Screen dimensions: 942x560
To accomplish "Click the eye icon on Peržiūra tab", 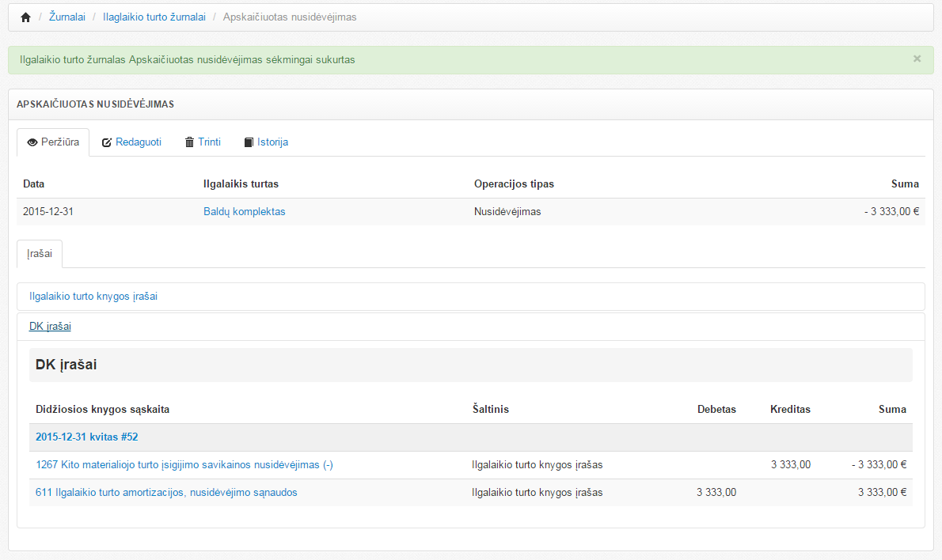I will point(32,142).
